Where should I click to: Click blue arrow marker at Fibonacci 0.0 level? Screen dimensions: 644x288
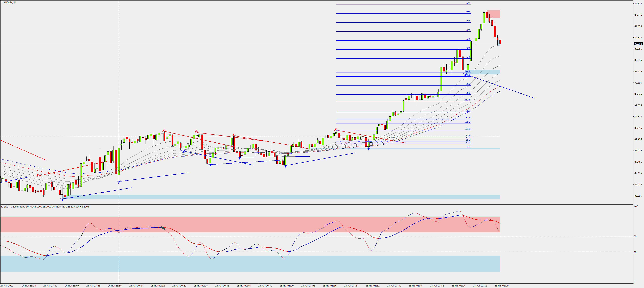tap(369, 149)
